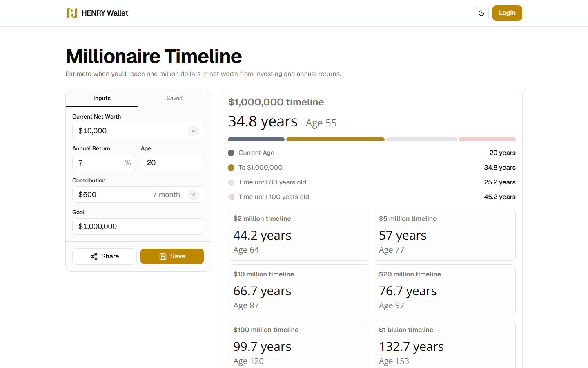
Task: Switch to the Inputs tab
Action: [102, 98]
